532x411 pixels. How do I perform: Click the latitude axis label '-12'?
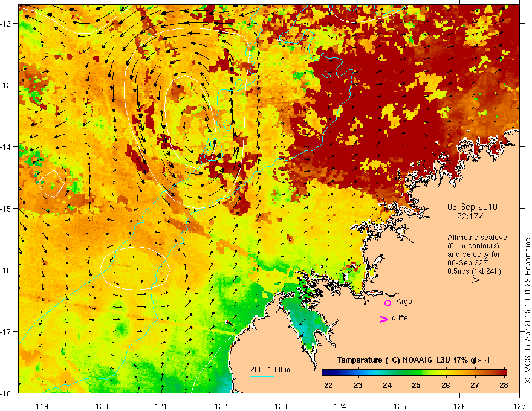(x=6, y=24)
